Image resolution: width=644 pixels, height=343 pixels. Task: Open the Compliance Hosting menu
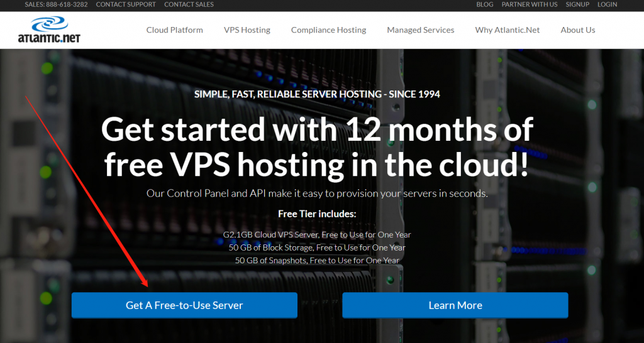[x=328, y=30]
